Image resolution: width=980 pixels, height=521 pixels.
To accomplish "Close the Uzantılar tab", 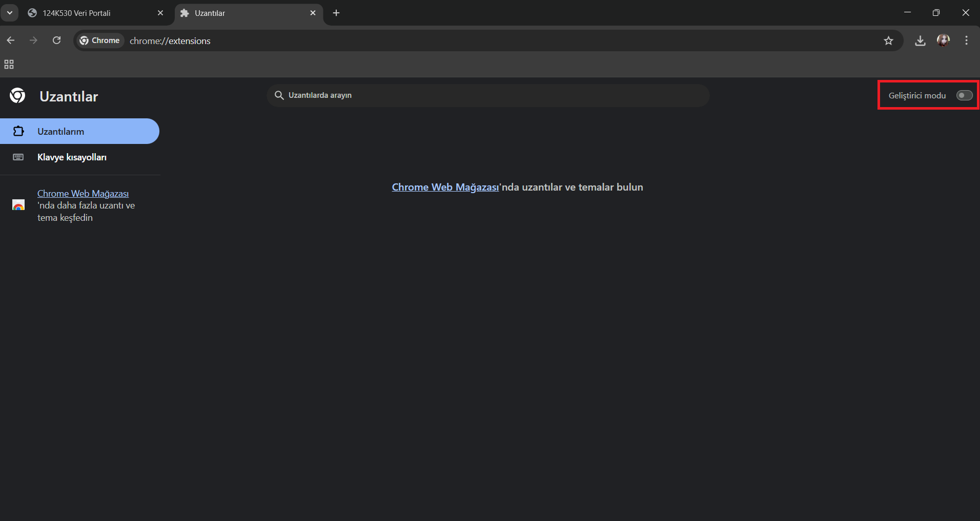I will click(x=313, y=13).
